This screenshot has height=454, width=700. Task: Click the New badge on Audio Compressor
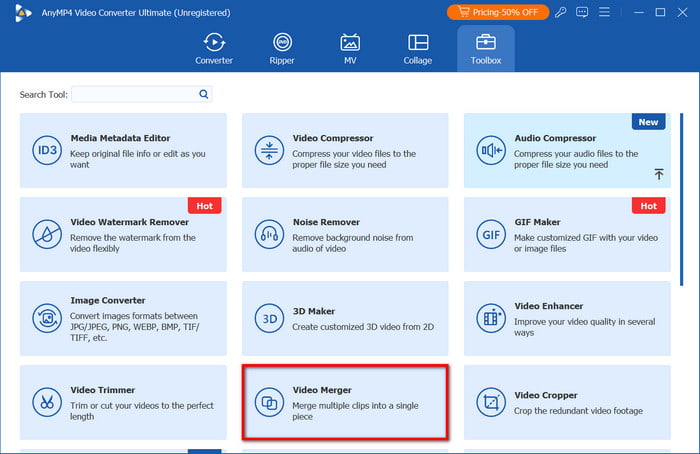[x=649, y=122]
